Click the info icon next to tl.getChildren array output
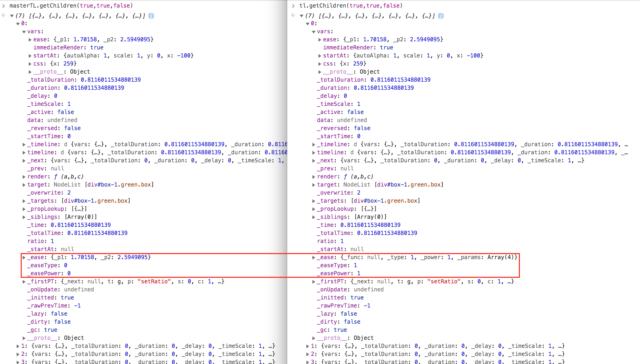Image resolution: width=640 pixels, height=364 pixels. pyautogui.click(x=441, y=16)
